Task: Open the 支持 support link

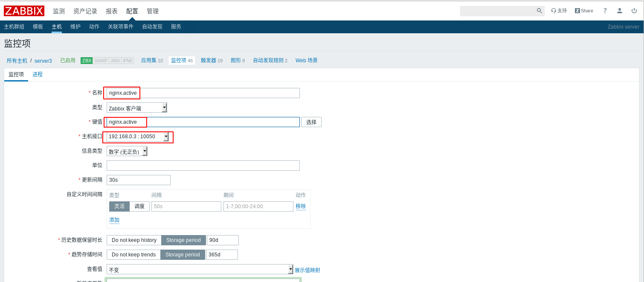Action: pyautogui.click(x=559, y=11)
